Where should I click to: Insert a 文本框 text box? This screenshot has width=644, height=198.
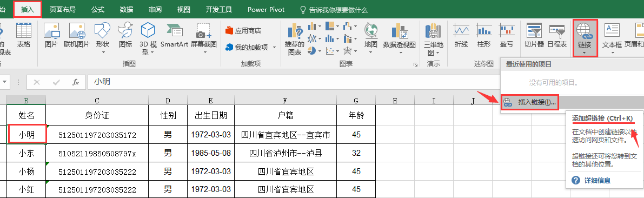612,38
